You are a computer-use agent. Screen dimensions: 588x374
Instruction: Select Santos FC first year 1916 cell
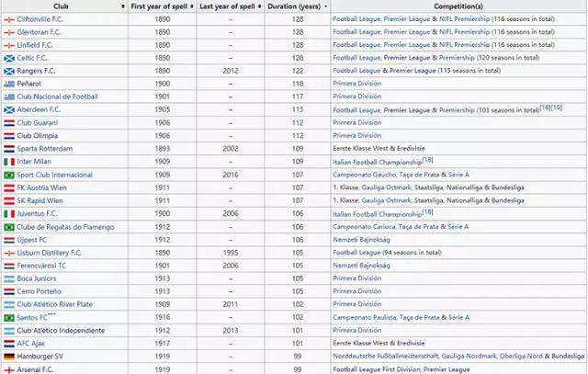[x=163, y=317]
